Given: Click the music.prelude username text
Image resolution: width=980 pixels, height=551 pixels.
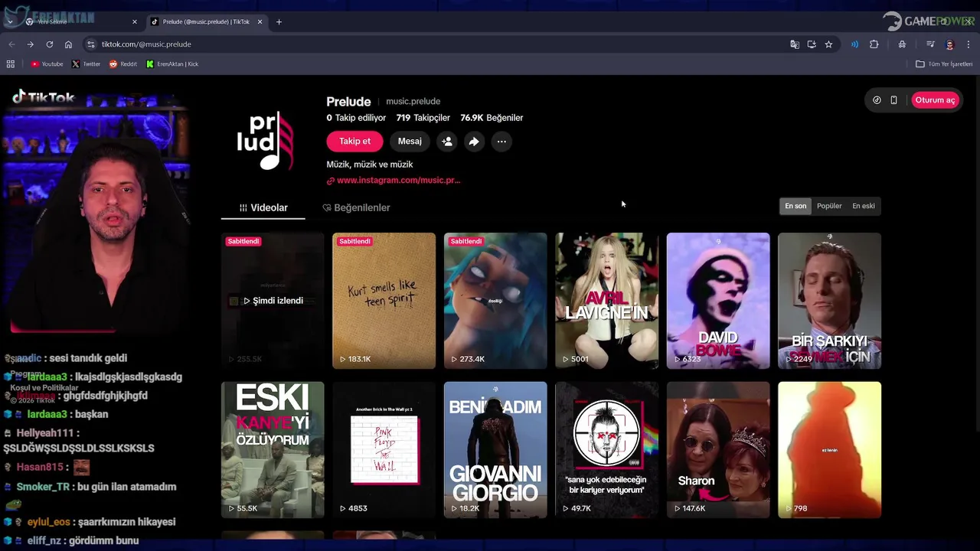Looking at the screenshot, I should (413, 101).
